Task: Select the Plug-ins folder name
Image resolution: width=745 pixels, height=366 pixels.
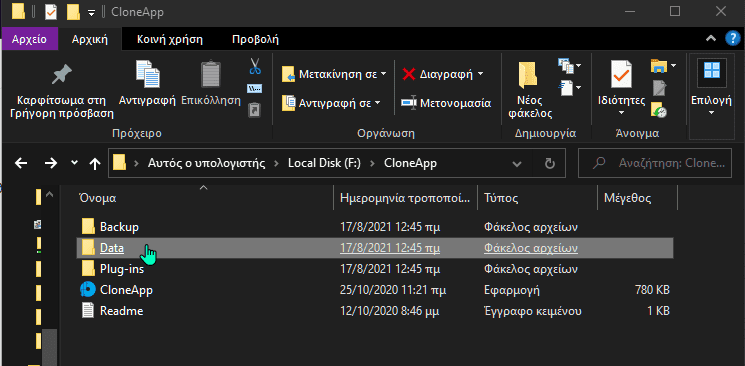Action: coord(122,269)
